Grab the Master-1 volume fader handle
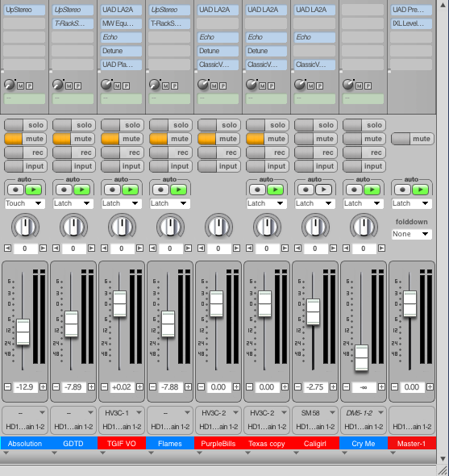The height and width of the screenshot is (476, 449). click(x=410, y=304)
